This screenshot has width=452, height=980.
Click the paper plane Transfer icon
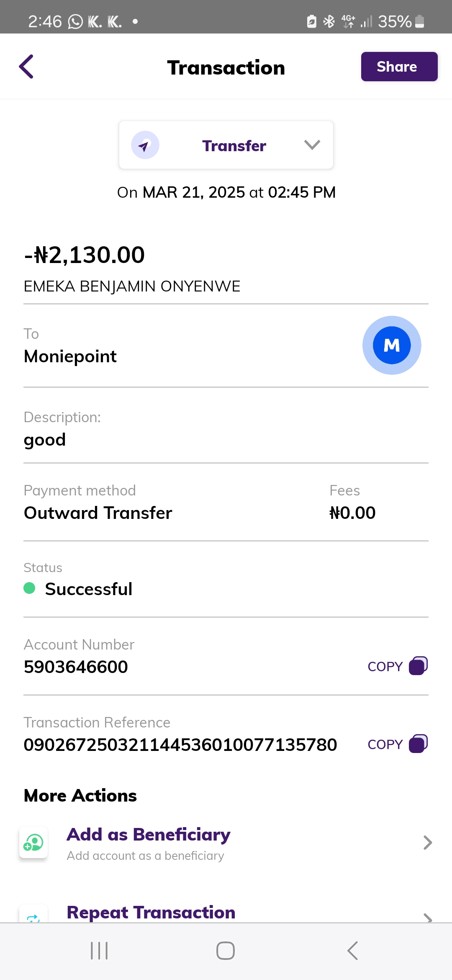tap(145, 145)
